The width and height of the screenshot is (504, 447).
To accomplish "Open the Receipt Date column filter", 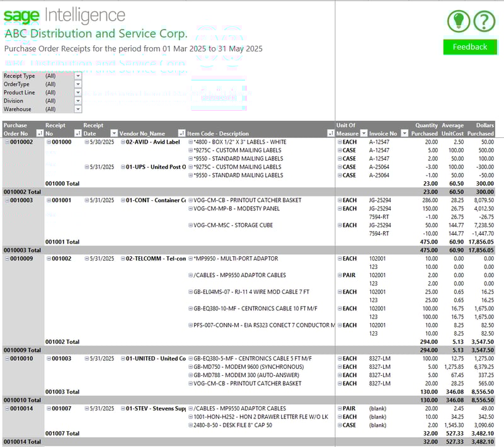I will pos(114,133).
